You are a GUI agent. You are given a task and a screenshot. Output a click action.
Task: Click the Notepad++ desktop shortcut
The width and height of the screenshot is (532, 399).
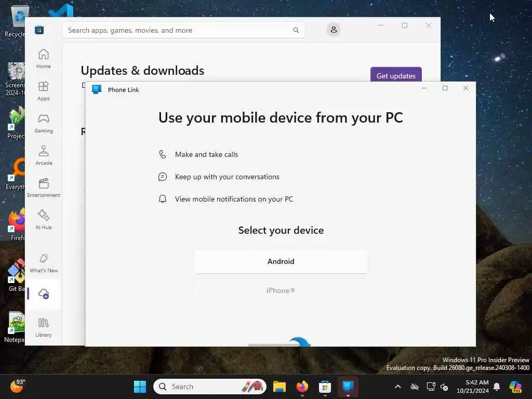coord(15,326)
